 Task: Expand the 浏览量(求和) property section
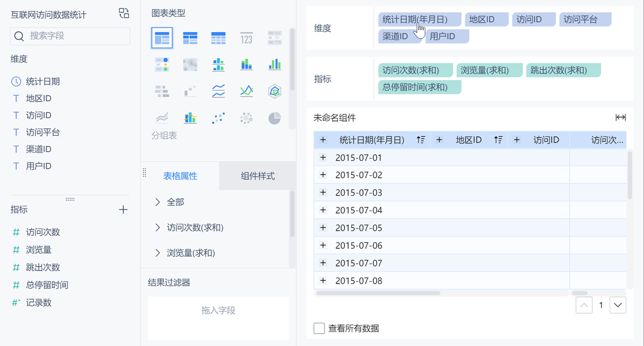click(158, 253)
